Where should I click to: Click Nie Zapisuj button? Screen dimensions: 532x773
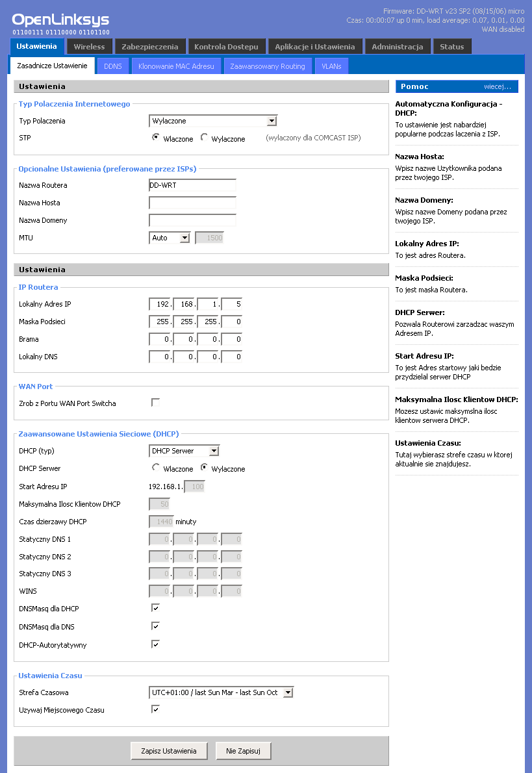point(243,751)
